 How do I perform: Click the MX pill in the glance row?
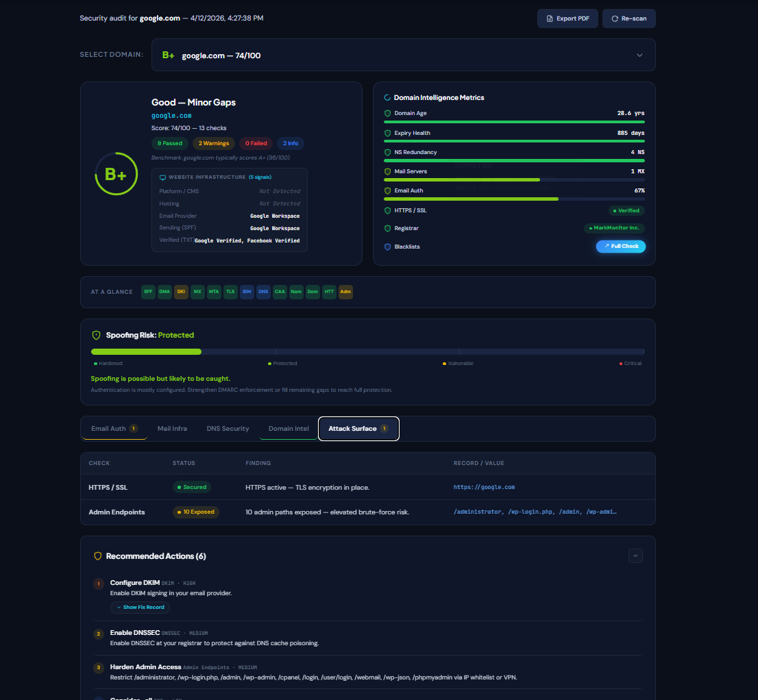pyautogui.click(x=197, y=292)
